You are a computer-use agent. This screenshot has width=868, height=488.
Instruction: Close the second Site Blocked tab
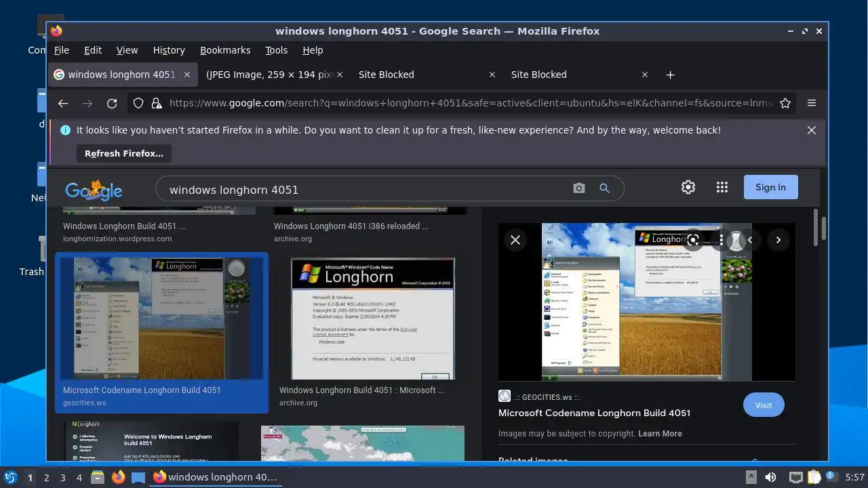[645, 75]
